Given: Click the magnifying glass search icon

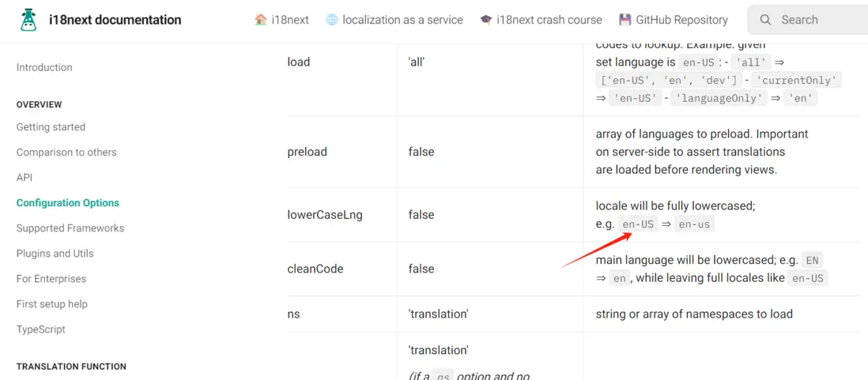Looking at the screenshot, I should coord(765,20).
